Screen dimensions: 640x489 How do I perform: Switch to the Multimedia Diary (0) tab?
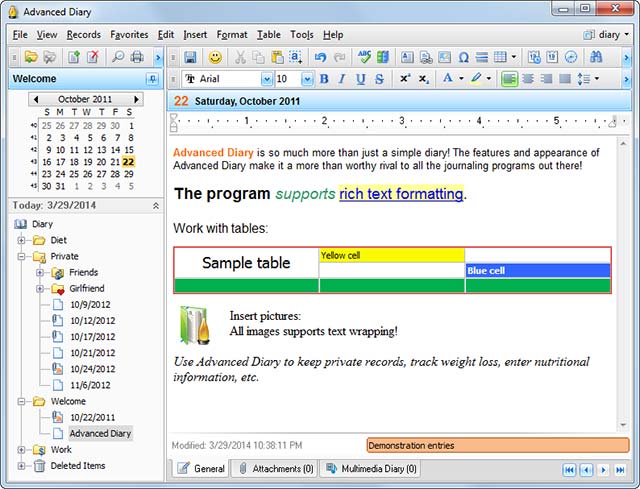(x=371, y=469)
